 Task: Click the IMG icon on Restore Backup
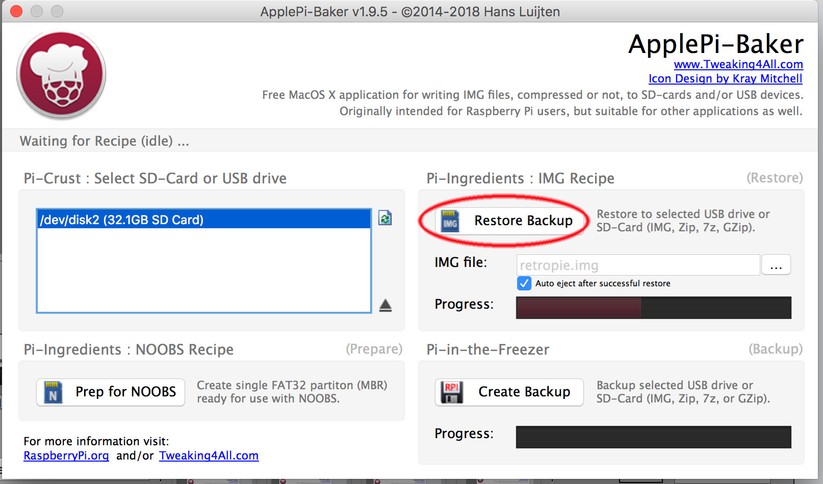450,221
